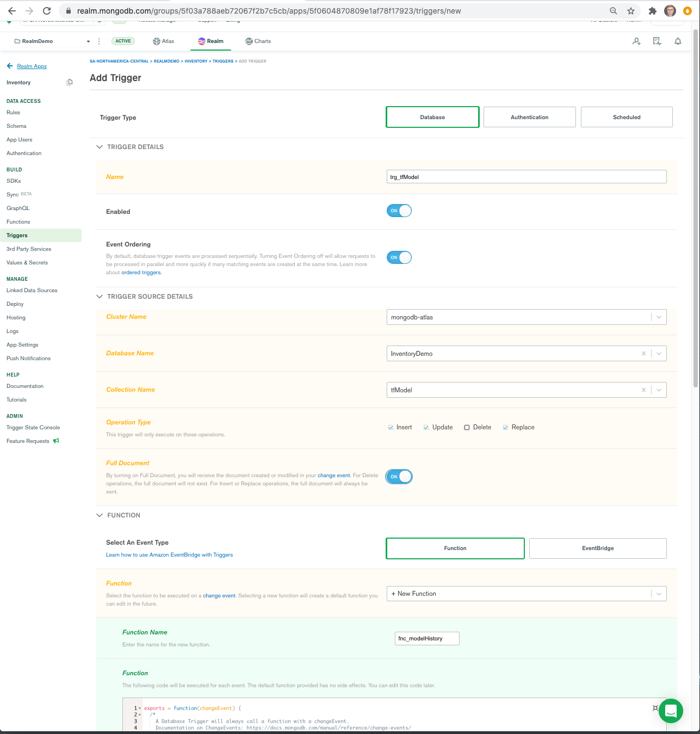Toggle the Full Document switch

(399, 477)
